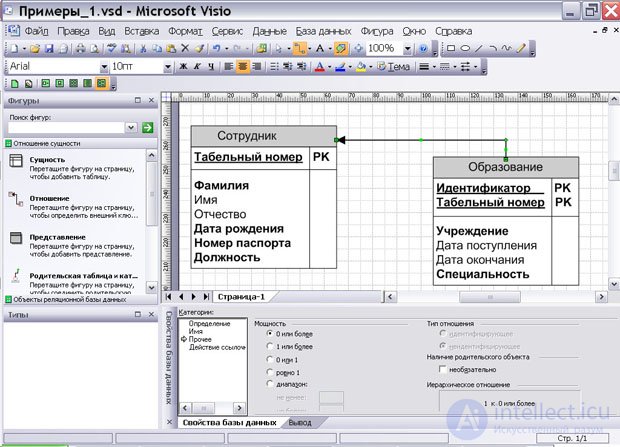Expand the 100% zoom dropdown
The width and height of the screenshot is (620, 447).
(407, 49)
